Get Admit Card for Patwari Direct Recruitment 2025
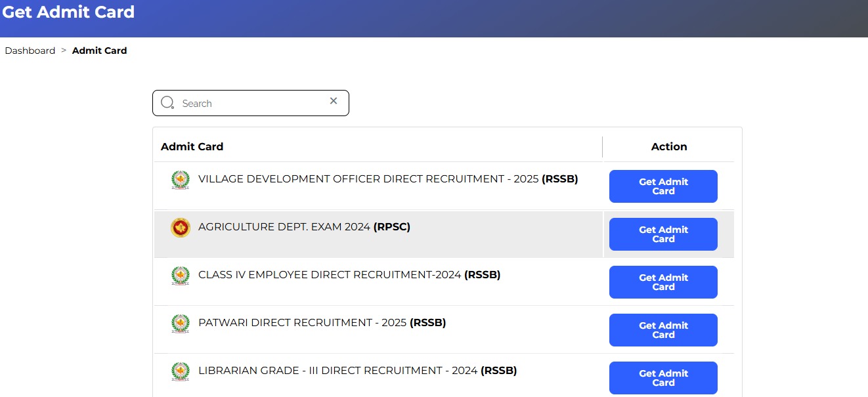Screen dimensions: 868x397 pos(663,329)
